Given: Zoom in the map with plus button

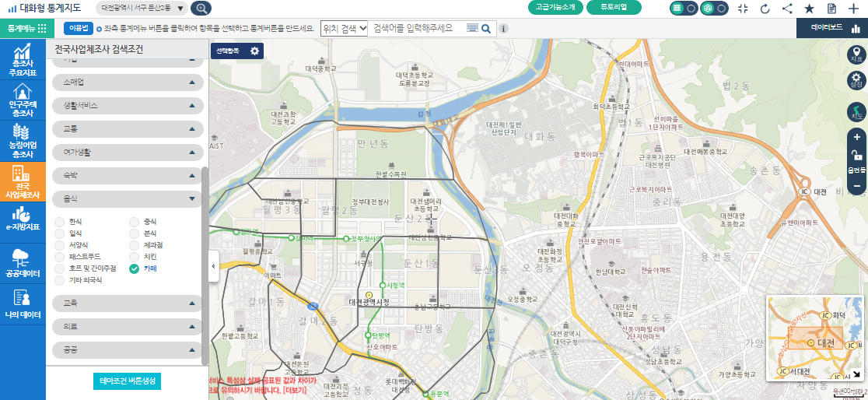Looking at the screenshot, I should tap(856, 138).
